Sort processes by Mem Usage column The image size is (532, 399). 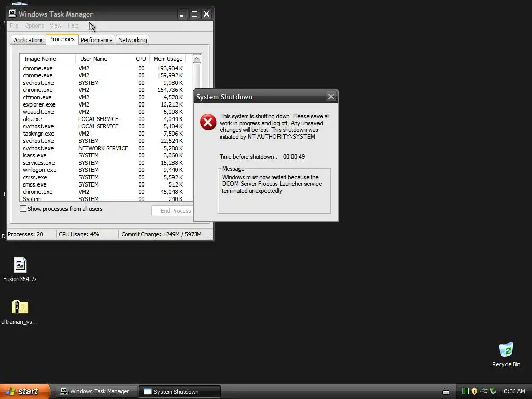[168, 59]
